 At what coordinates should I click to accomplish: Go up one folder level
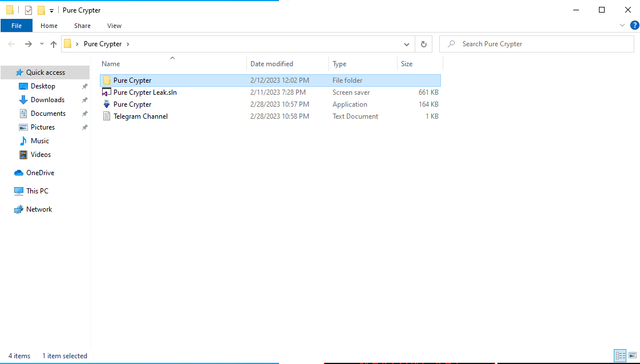click(53, 44)
